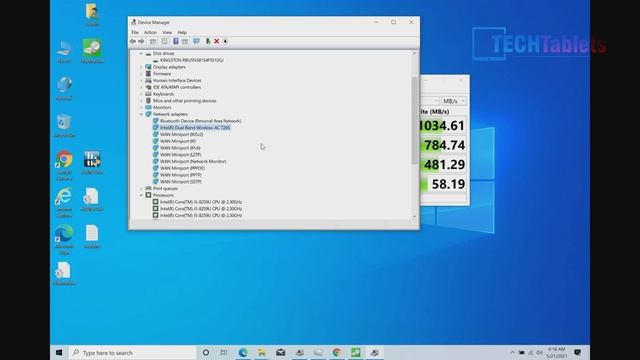Image resolution: width=640 pixels, height=360 pixels.
Task: Click the Type here to search box
Action: (x=132, y=353)
